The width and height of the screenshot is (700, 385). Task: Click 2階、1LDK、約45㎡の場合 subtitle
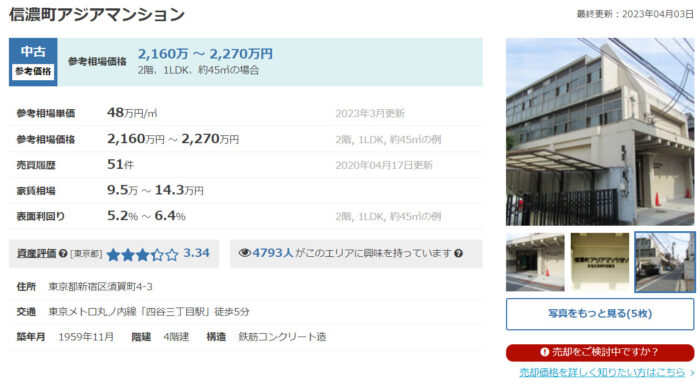click(x=198, y=70)
